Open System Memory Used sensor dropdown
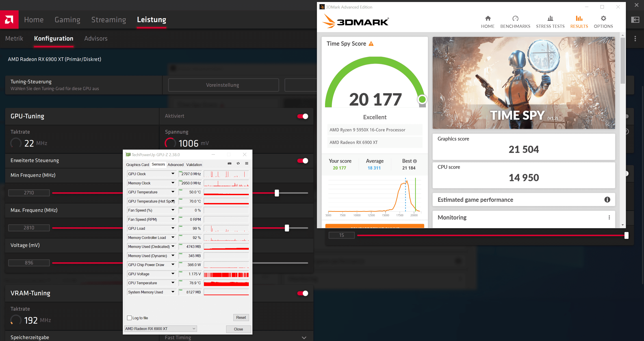Viewport: 644px width, 341px height. (173, 292)
